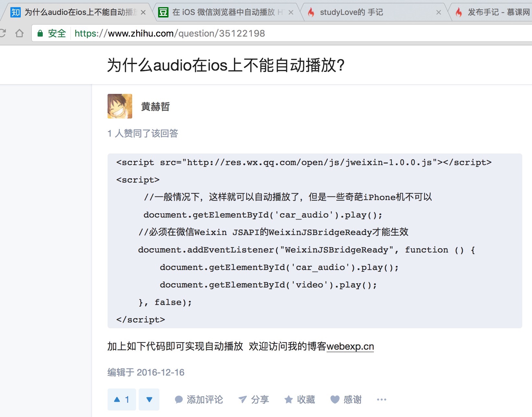Close the studyLove的手记 tab
Viewport: 532px width, 417px height.
439,12
